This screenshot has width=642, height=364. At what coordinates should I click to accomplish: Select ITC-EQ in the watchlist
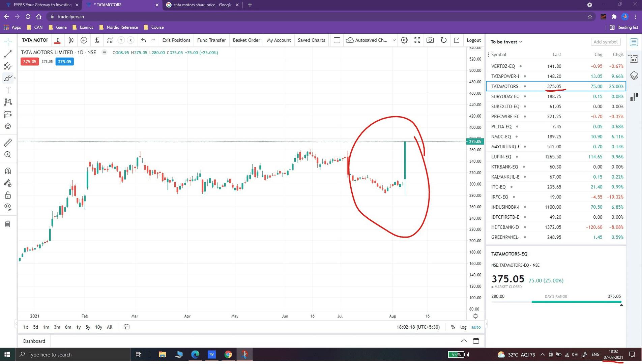pos(556,187)
